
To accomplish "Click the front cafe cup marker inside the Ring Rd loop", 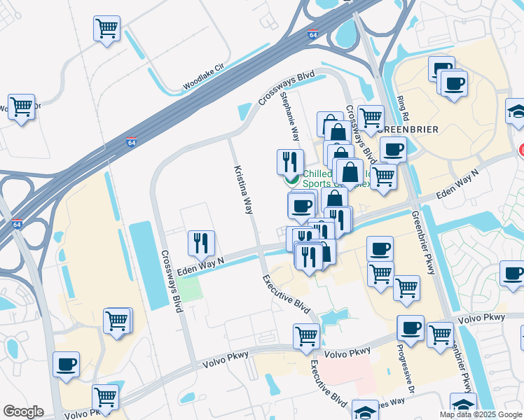I will [454, 84].
